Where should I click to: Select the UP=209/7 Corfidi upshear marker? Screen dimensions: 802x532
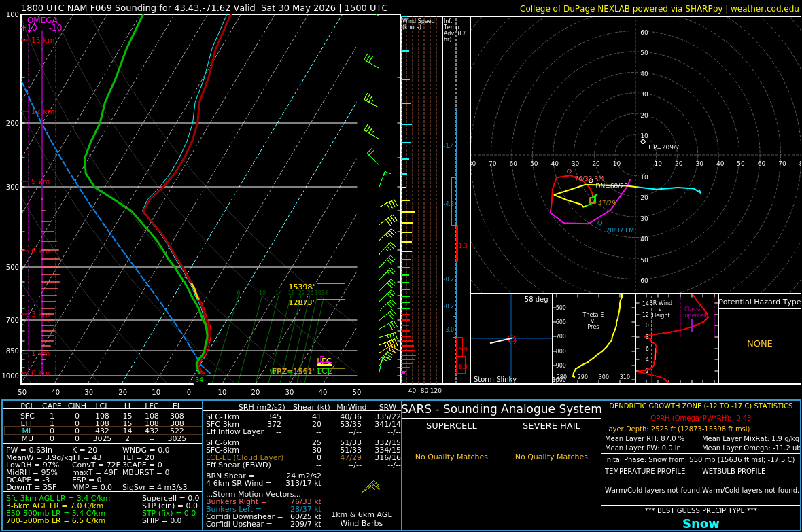tap(643, 142)
